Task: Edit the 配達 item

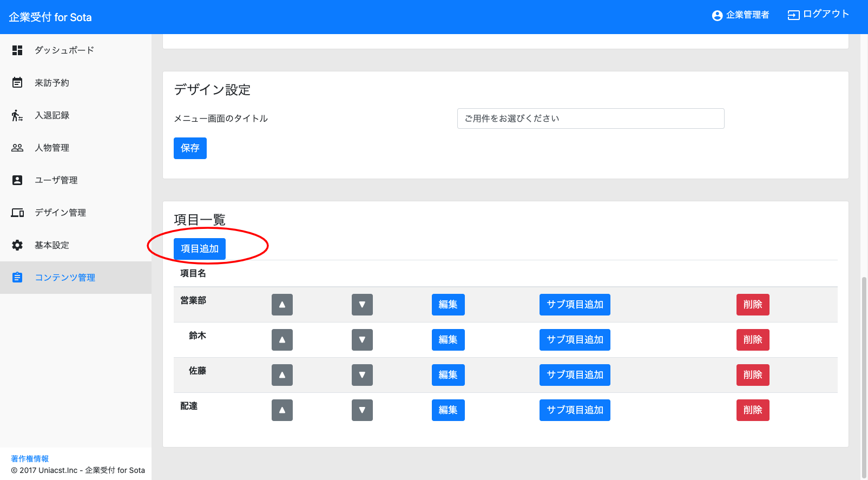Action: coord(448,410)
